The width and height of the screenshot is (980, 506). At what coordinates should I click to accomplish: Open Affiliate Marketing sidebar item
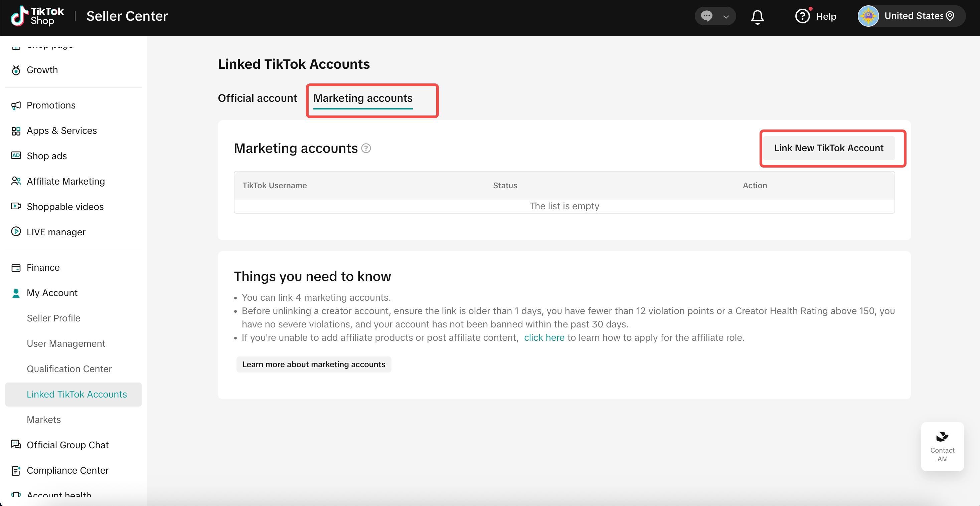[x=65, y=181]
